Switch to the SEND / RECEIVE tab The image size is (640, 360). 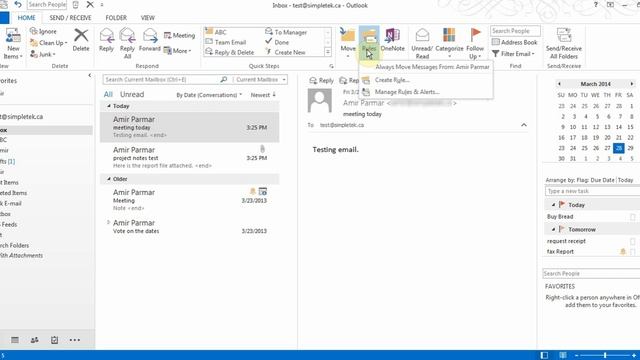click(x=70, y=18)
